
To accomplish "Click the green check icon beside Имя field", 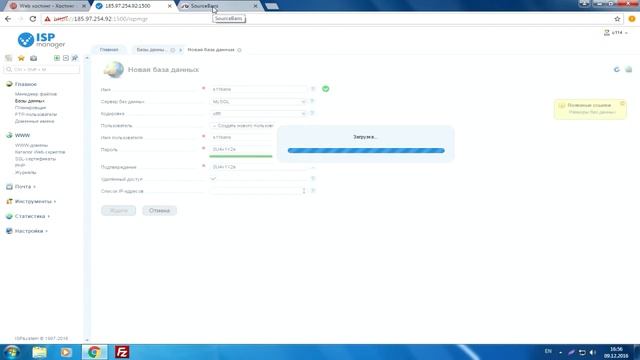I will 325,89.
